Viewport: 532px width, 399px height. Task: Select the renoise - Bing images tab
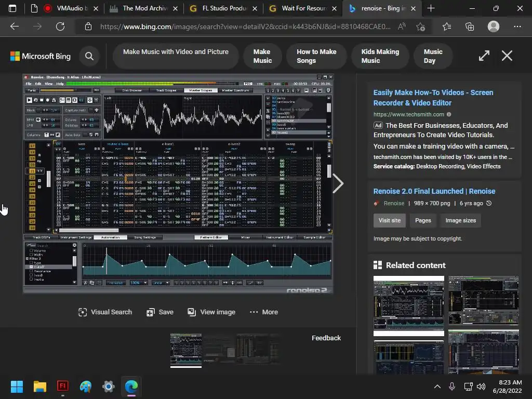pos(382,8)
